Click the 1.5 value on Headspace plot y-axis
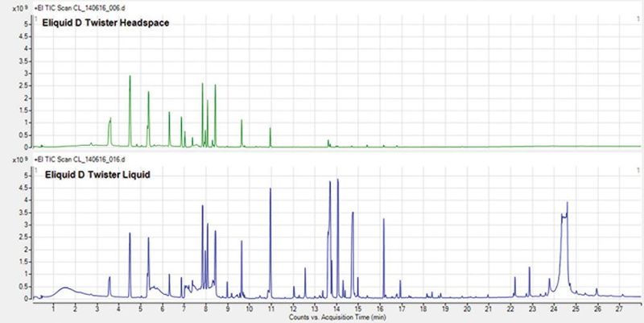The width and height of the screenshot is (644, 323). (23, 110)
